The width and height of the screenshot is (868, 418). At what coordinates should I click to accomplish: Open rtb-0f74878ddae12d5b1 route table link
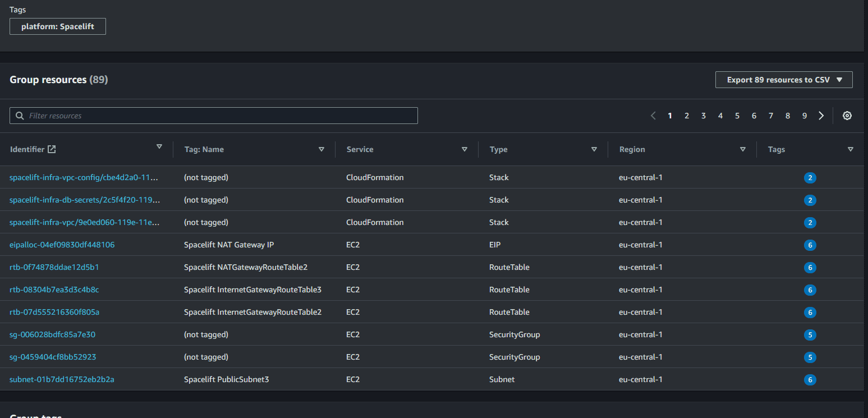tap(54, 267)
